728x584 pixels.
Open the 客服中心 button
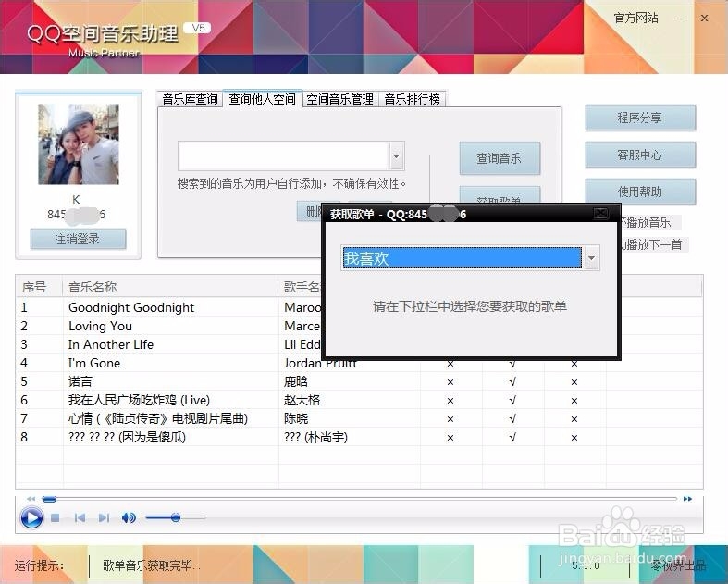click(640, 155)
